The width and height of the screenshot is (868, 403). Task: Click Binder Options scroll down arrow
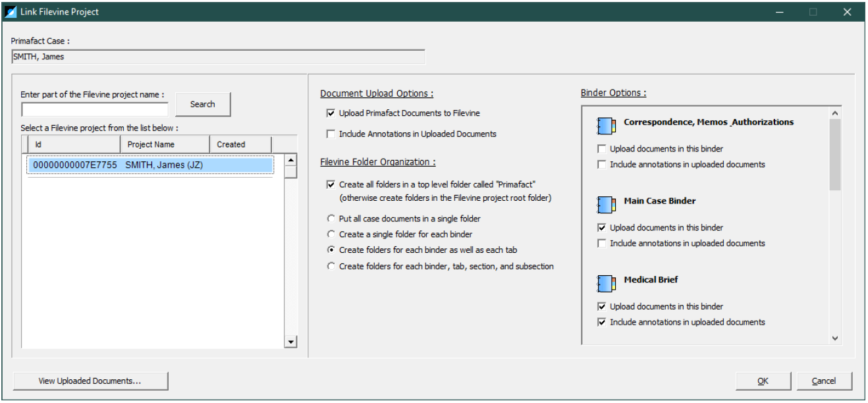tap(835, 338)
